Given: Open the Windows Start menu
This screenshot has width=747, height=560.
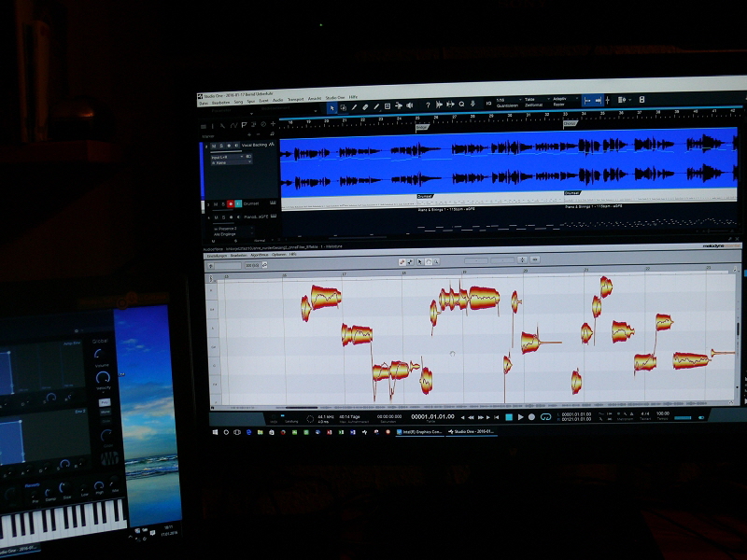Looking at the screenshot, I should point(214,432).
